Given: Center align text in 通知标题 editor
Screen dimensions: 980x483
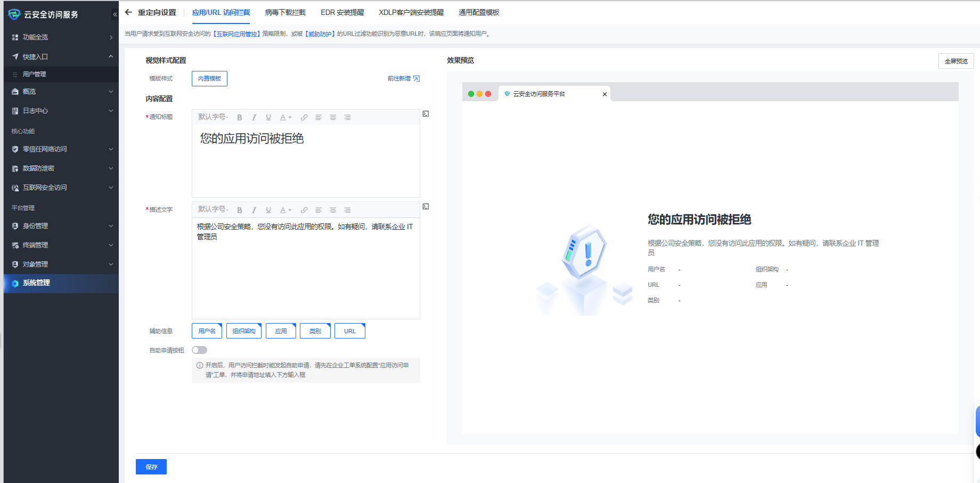Looking at the screenshot, I should coord(333,117).
